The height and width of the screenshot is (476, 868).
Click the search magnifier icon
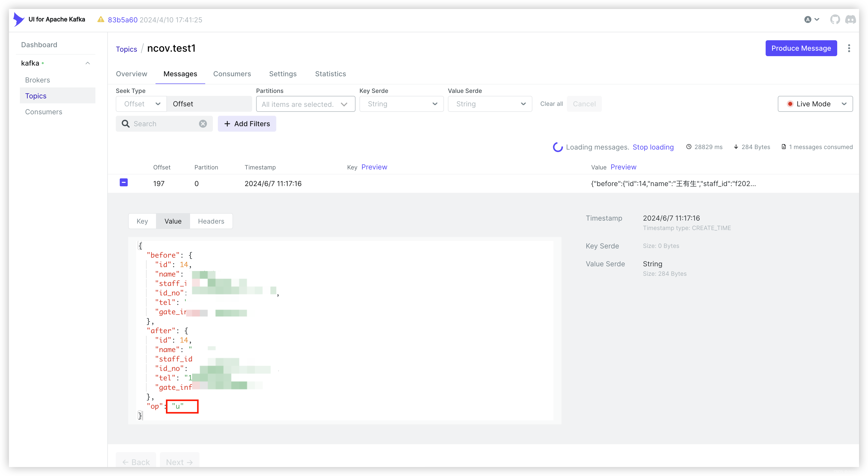point(126,124)
